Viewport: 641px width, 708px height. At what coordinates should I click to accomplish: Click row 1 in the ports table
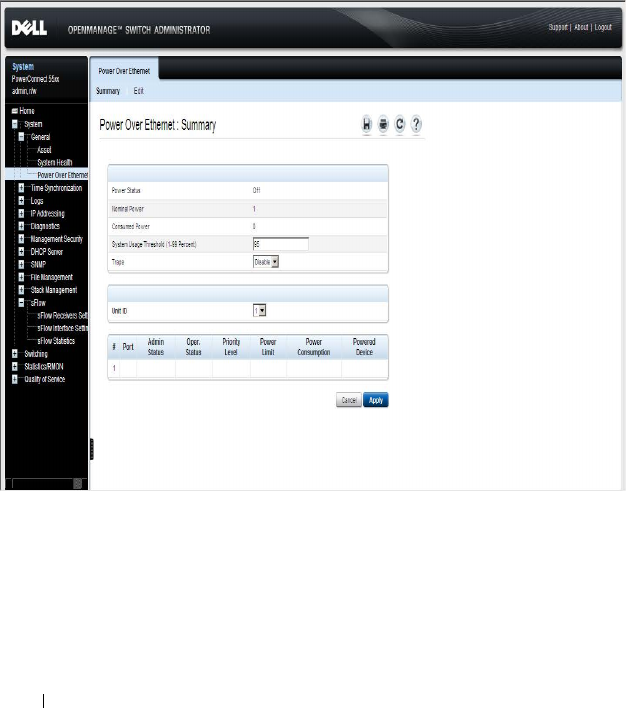click(x=248, y=368)
